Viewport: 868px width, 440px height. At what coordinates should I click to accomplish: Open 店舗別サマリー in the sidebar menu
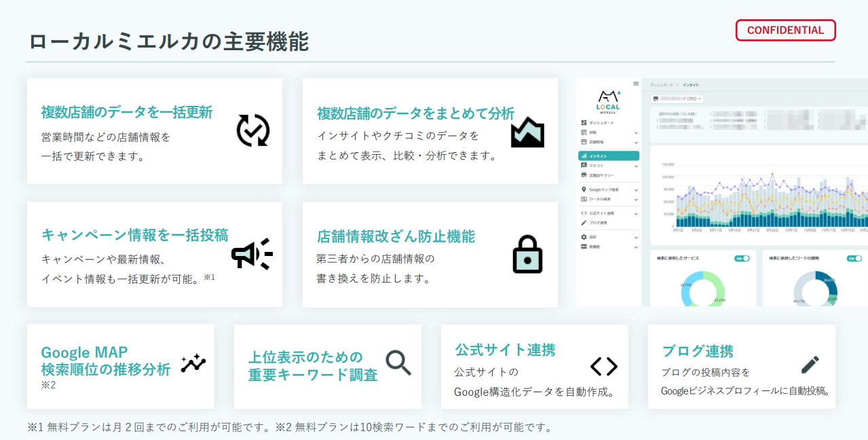[x=601, y=175]
